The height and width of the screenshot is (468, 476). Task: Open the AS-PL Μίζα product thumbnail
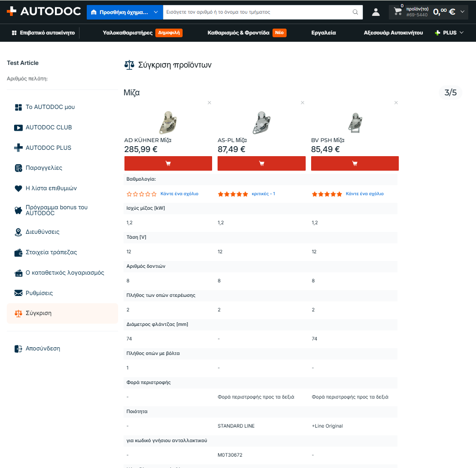[x=261, y=123]
